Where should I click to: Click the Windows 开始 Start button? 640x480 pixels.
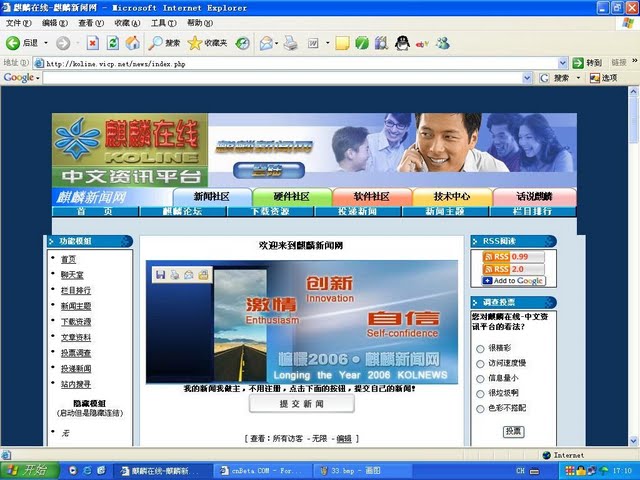tap(30, 471)
